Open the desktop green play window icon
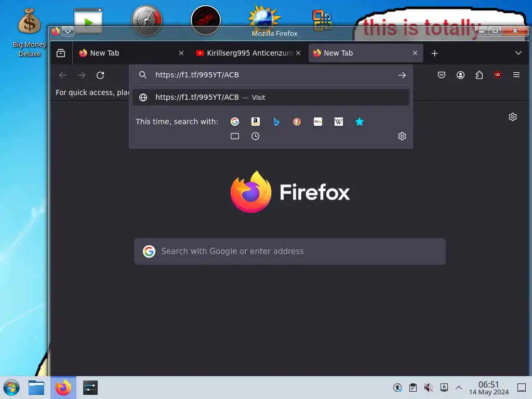 coord(88,20)
